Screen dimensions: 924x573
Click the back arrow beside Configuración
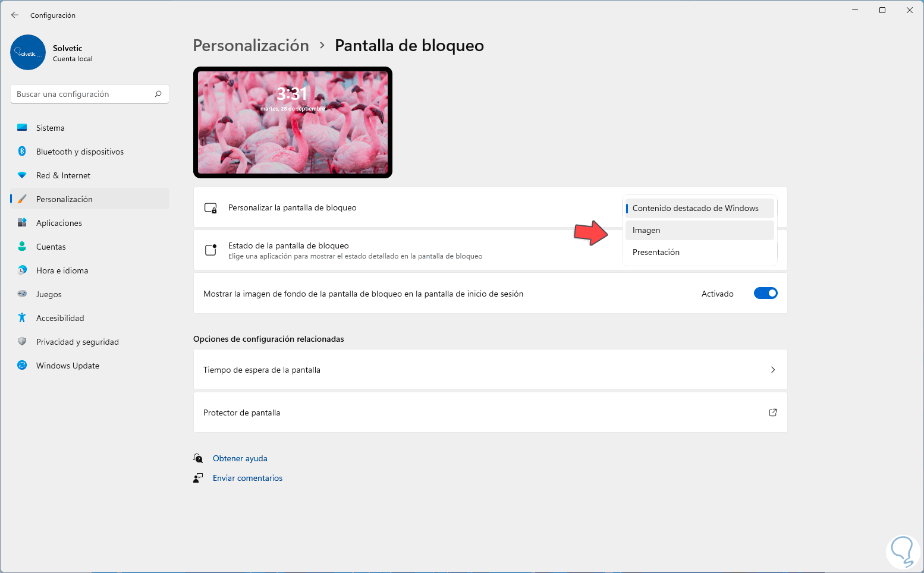coord(15,15)
